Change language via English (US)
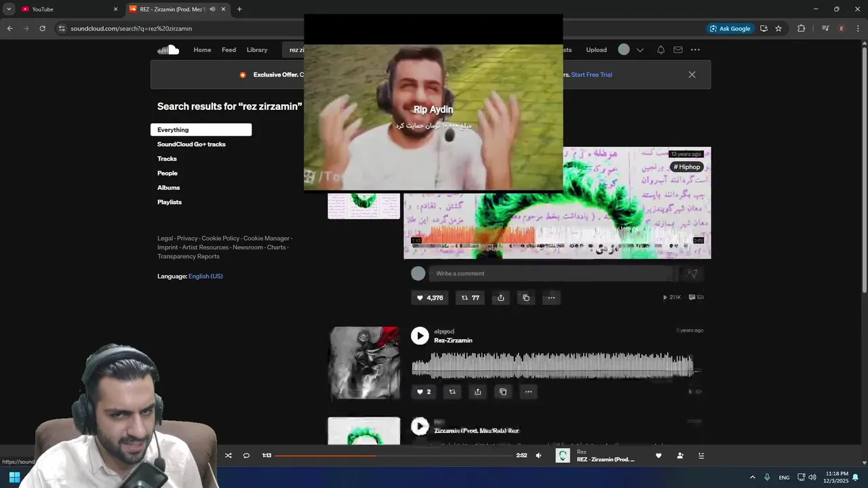Image resolution: width=868 pixels, height=488 pixels. [x=205, y=276]
